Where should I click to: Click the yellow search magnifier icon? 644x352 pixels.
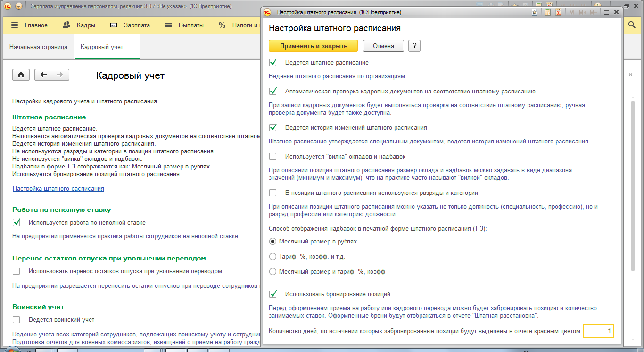(632, 25)
